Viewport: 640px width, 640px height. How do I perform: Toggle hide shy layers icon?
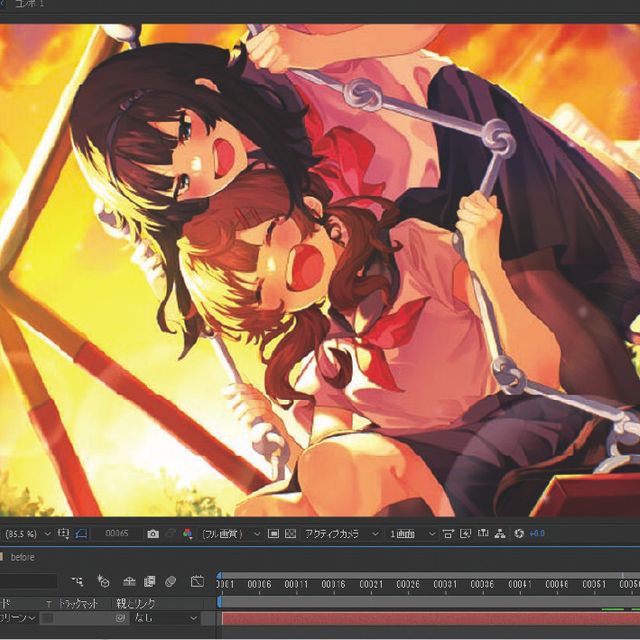(129, 581)
